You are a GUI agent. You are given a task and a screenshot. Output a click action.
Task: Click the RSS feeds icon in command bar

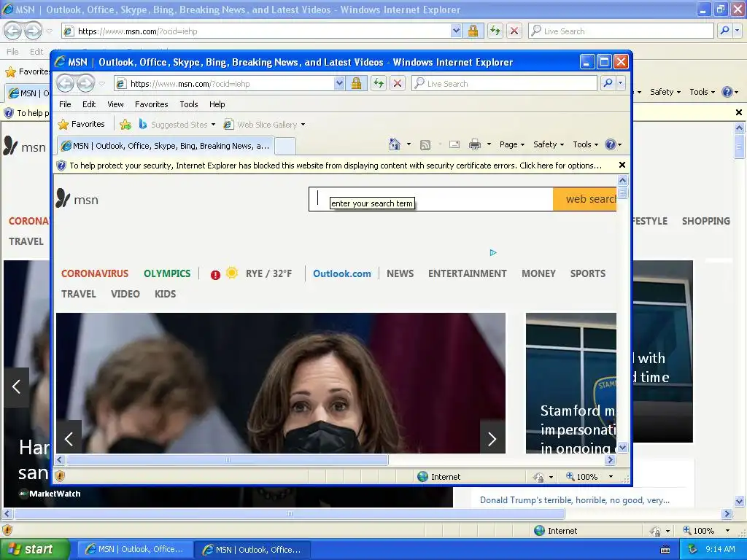pyautogui.click(x=425, y=145)
